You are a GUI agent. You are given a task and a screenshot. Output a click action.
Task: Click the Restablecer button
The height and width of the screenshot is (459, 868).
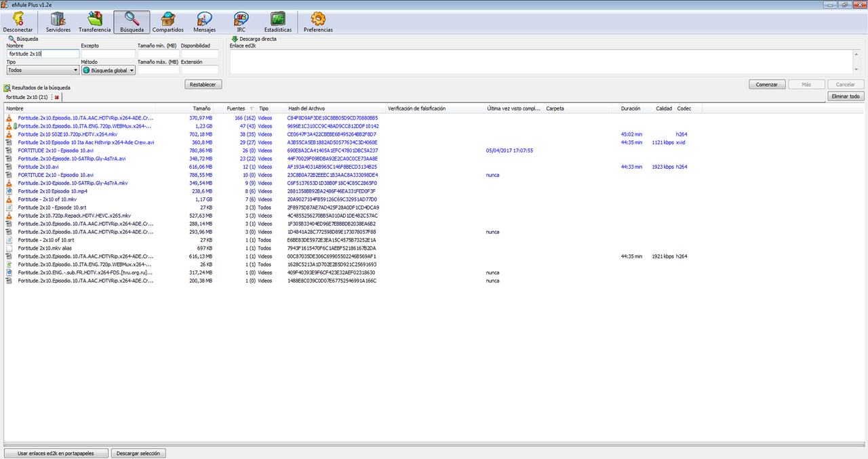(x=203, y=85)
